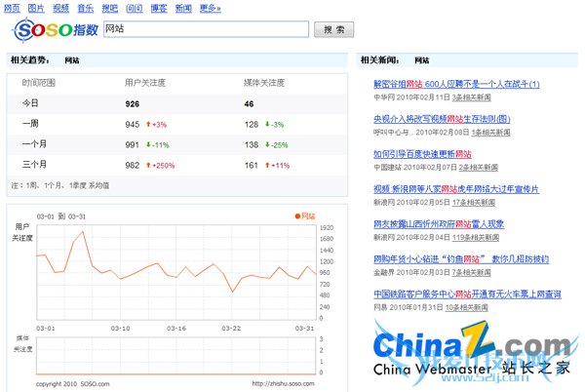Screen dimensions: 585x392
Task: Select 搜吧 in the top navigation
Action: coord(109,8)
